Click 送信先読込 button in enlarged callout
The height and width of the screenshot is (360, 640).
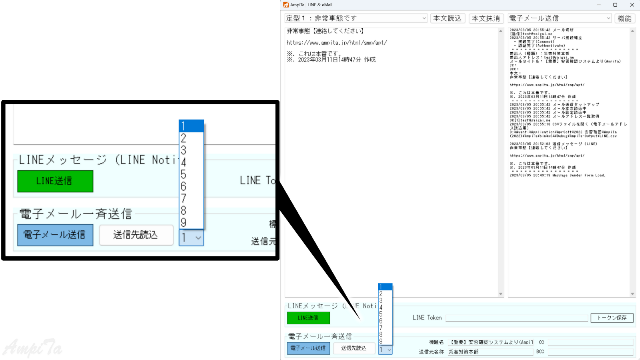pos(136,235)
